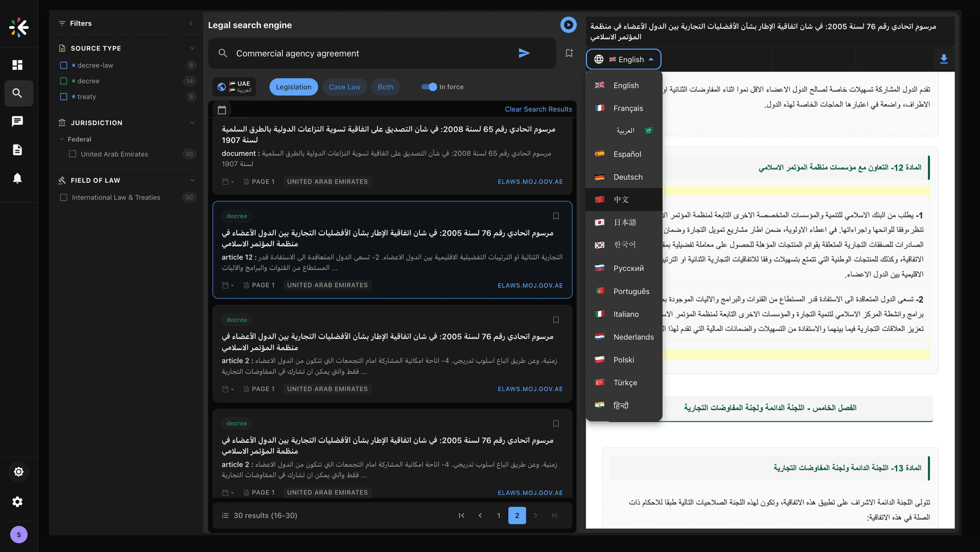Image resolution: width=980 pixels, height=552 pixels.
Task: Open settings via the gear icon
Action: click(18, 502)
